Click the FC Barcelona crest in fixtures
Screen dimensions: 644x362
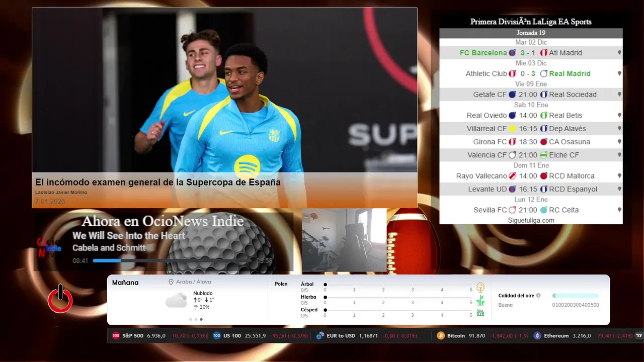[x=512, y=53]
